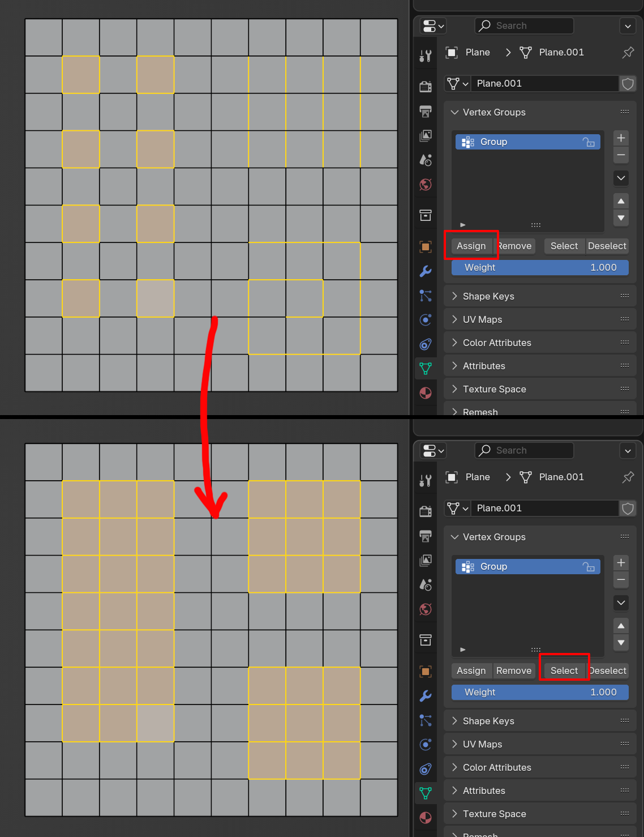Open Object Constraints tab in upper panel

pos(426,344)
